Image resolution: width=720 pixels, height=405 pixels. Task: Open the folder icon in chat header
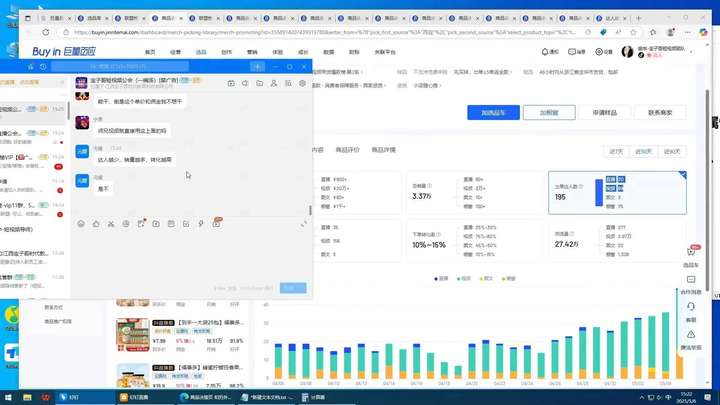pos(259,83)
